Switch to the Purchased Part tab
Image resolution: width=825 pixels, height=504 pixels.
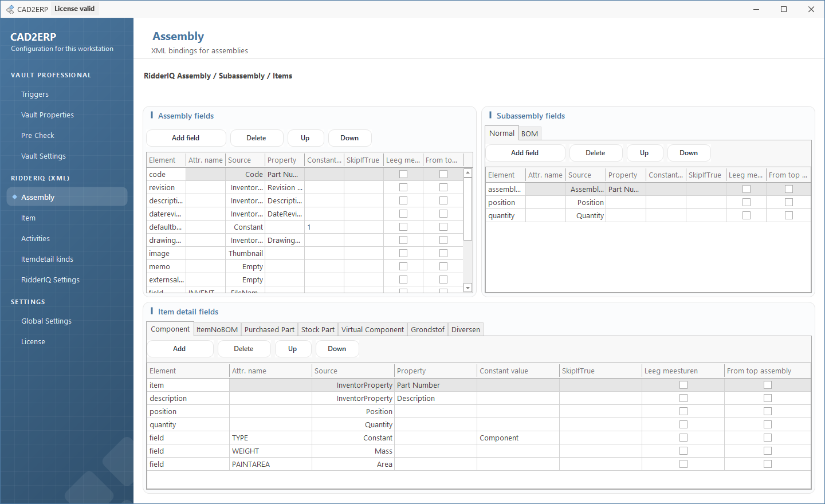pos(269,329)
